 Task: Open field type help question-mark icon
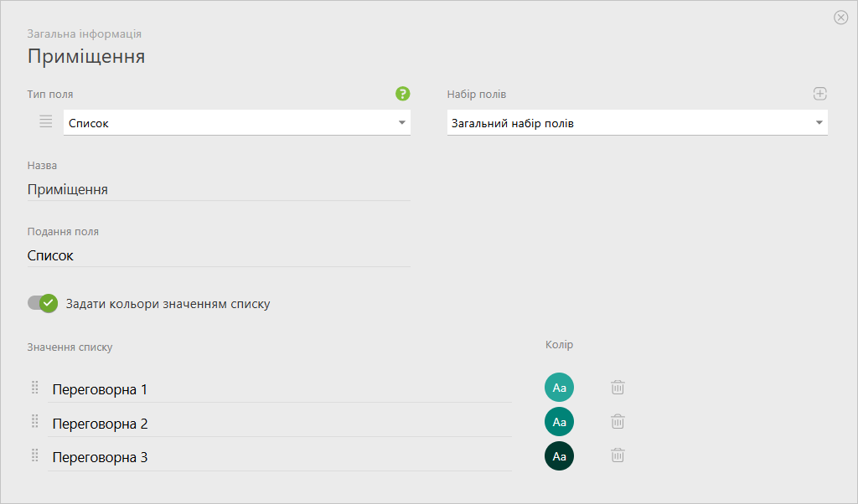[403, 94]
